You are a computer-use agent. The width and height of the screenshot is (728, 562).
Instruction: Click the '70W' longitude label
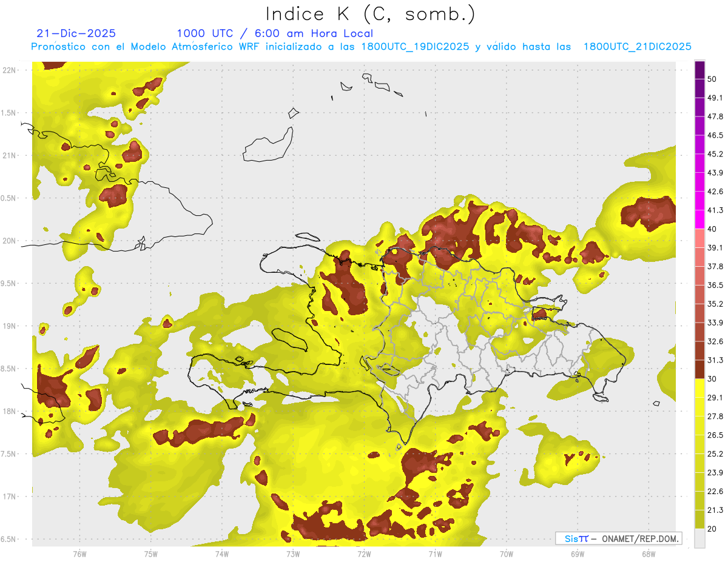click(x=506, y=554)
